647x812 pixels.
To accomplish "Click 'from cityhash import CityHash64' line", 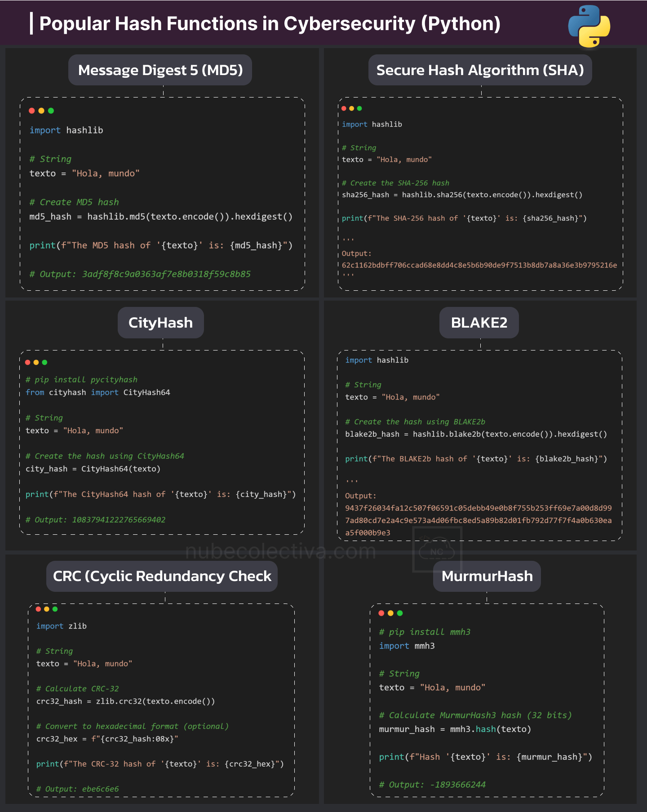I will [98, 392].
